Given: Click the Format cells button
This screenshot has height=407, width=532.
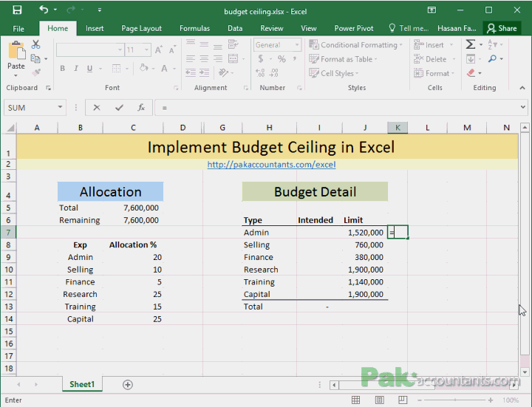Looking at the screenshot, I should [x=432, y=73].
